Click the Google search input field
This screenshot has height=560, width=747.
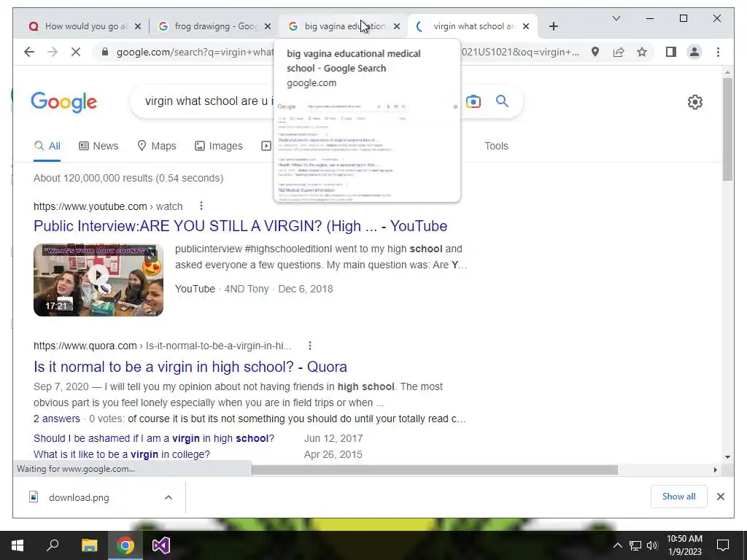pyautogui.click(x=209, y=101)
